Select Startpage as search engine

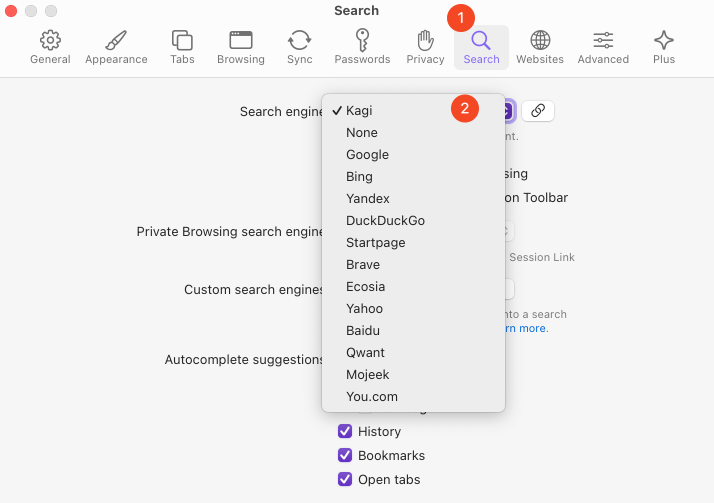[x=413, y=242]
